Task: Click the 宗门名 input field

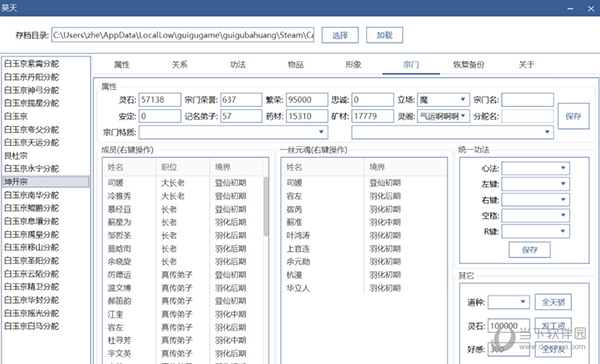Action: tap(527, 100)
